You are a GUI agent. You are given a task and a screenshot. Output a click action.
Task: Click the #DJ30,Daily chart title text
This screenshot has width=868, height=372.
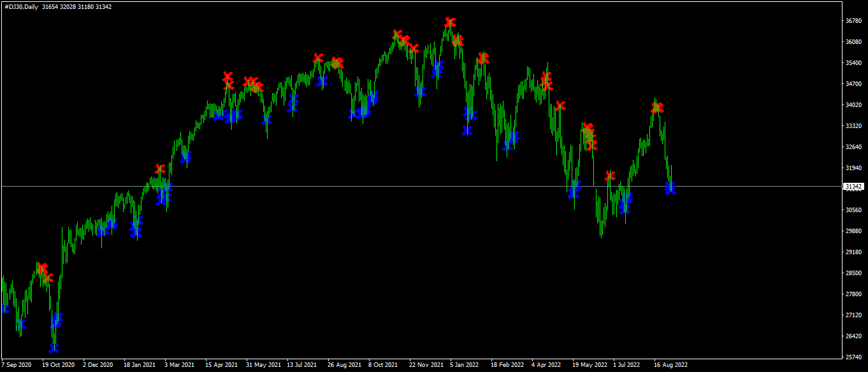coord(21,6)
